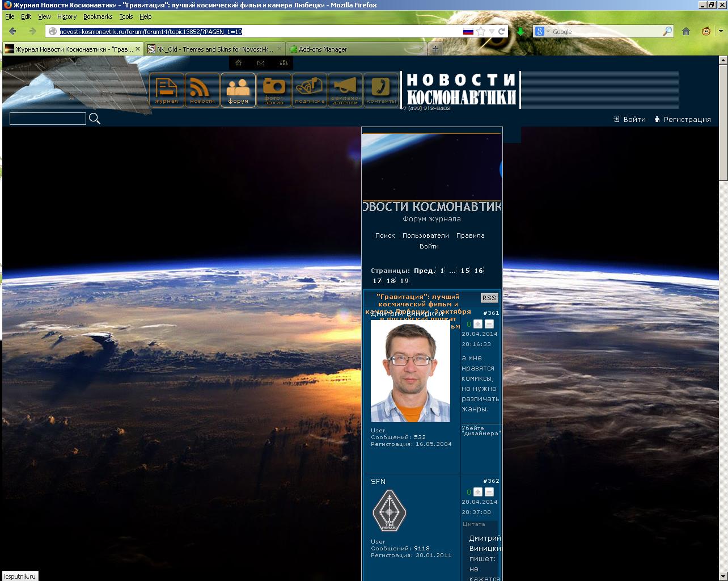
Task: Open the monkey icon toolbar dropdown arrow
Action: pyautogui.click(x=721, y=31)
